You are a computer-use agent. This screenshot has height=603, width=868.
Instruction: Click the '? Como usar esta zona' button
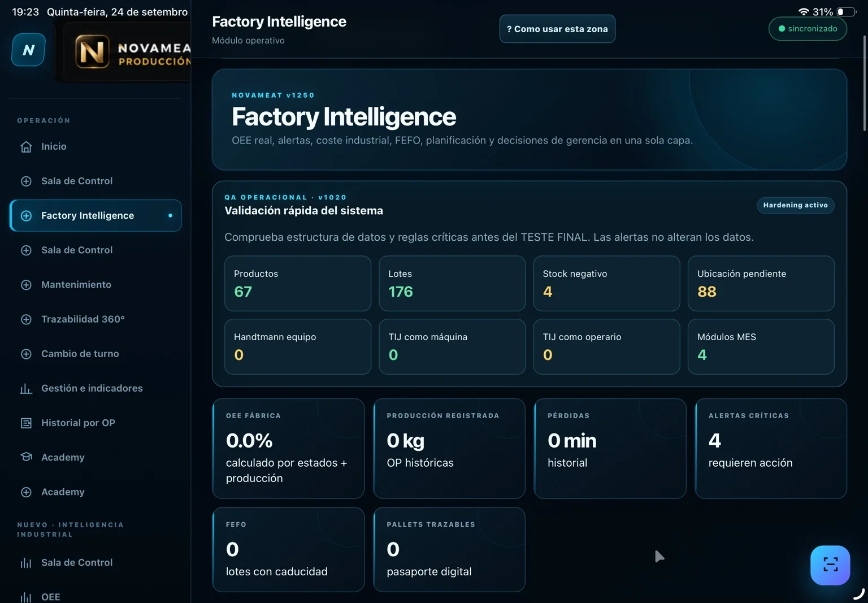[557, 29]
